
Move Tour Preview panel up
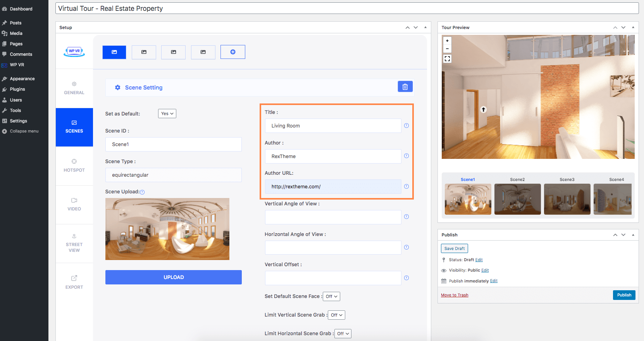pos(615,28)
